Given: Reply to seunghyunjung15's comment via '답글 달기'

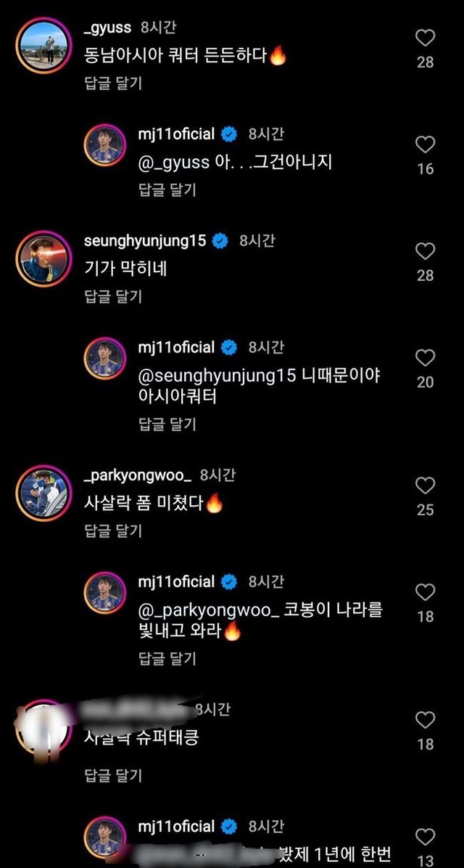Looking at the screenshot, I should pos(113,296).
